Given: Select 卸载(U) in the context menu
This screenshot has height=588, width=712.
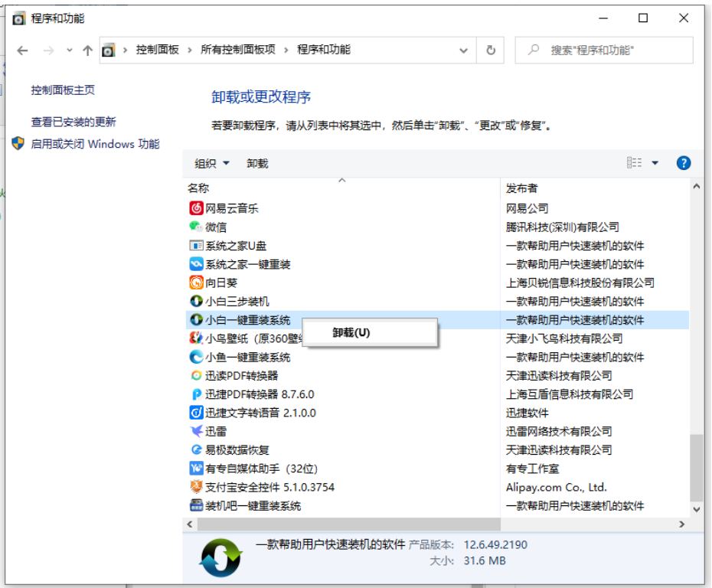Looking at the screenshot, I should (370, 333).
